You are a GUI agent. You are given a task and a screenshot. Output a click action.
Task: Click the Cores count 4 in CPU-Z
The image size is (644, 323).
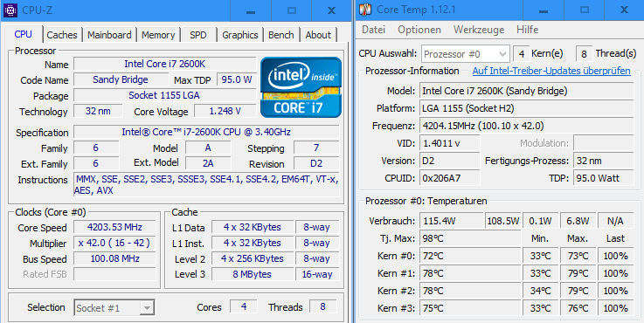coord(244,306)
